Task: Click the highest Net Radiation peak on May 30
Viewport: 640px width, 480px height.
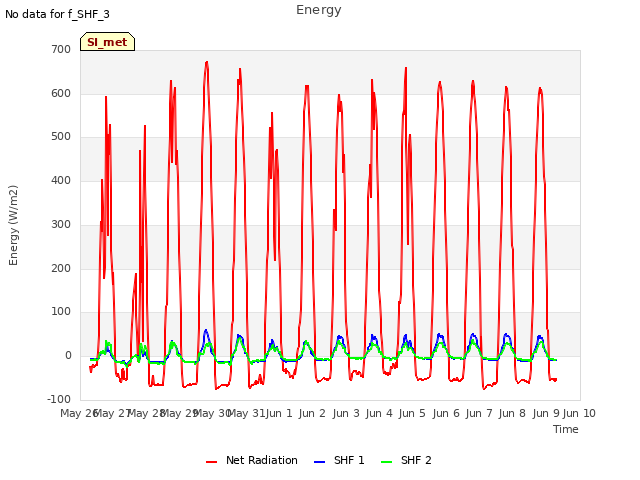Action: click(207, 62)
